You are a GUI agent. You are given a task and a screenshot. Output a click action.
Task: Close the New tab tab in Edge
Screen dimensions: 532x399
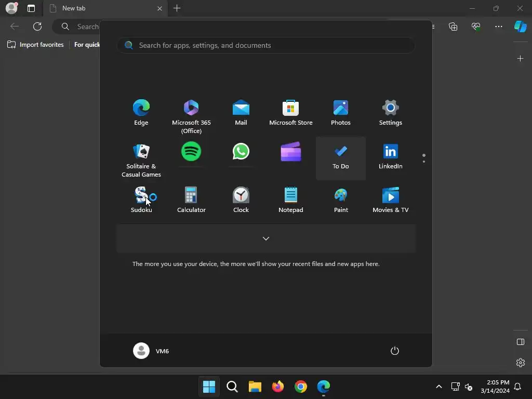click(x=159, y=8)
